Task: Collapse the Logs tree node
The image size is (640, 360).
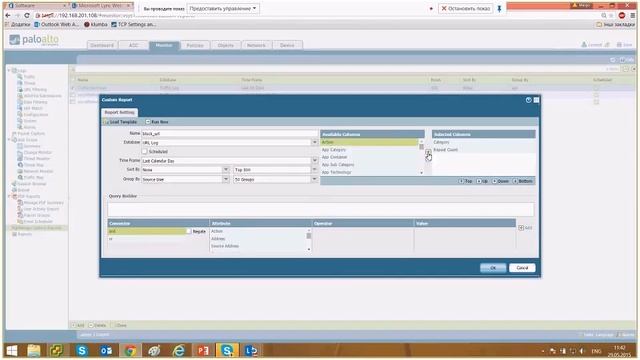Action: (9, 71)
